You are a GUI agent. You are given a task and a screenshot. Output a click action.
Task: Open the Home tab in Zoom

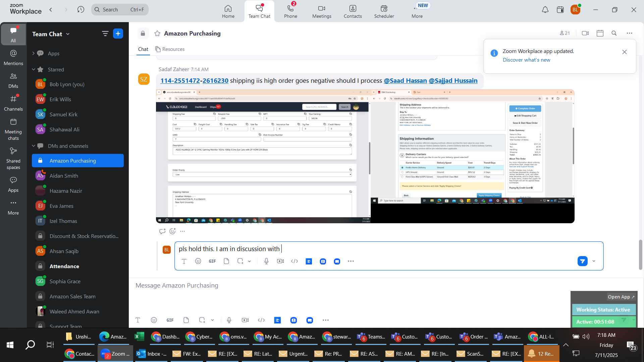coord(228,11)
